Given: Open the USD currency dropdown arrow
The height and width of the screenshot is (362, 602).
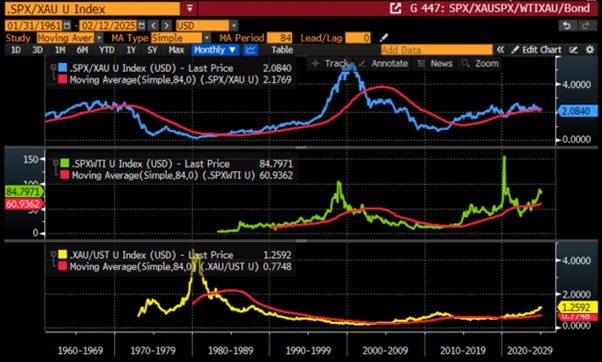Looking at the screenshot, I should pyautogui.click(x=234, y=26).
